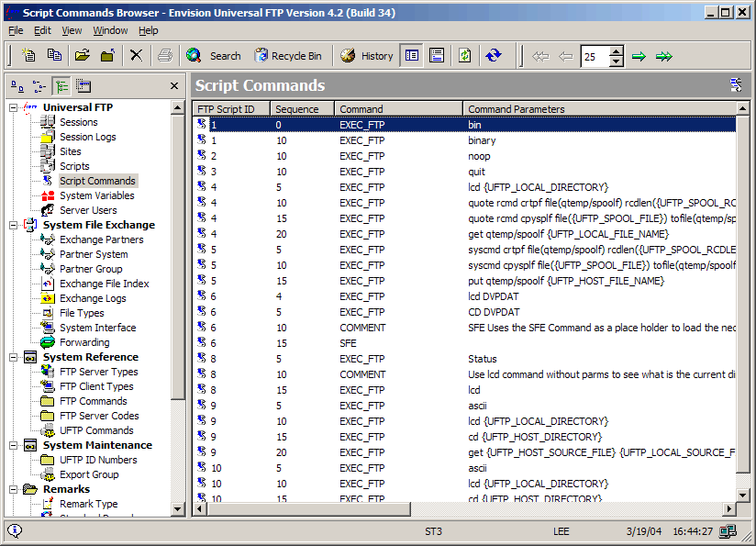Screen dimensions: 756x546
Task: Open FTP Commands tree item
Action: (93, 401)
